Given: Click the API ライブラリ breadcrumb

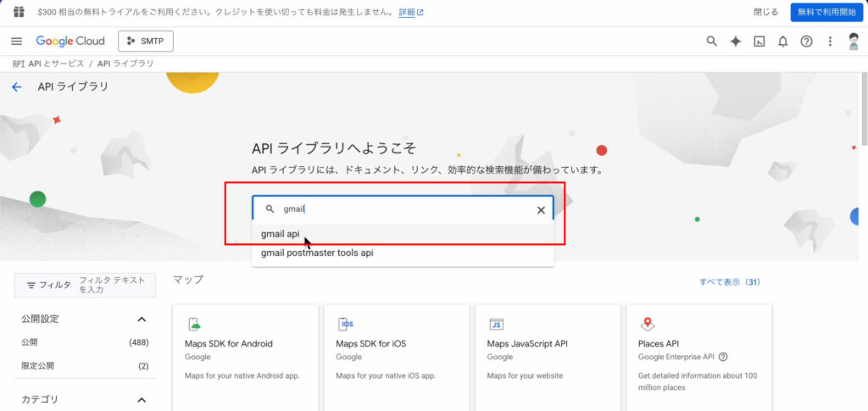Looking at the screenshot, I should tap(125, 64).
